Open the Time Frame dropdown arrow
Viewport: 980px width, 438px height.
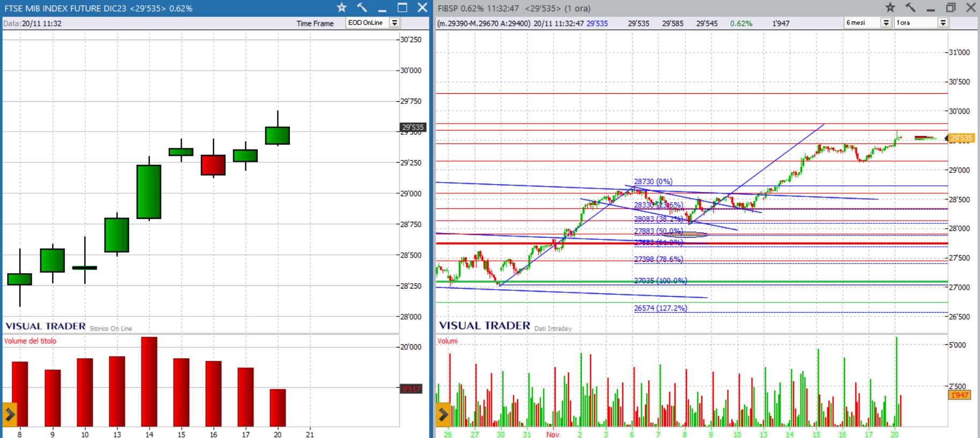pyautogui.click(x=395, y=22)
